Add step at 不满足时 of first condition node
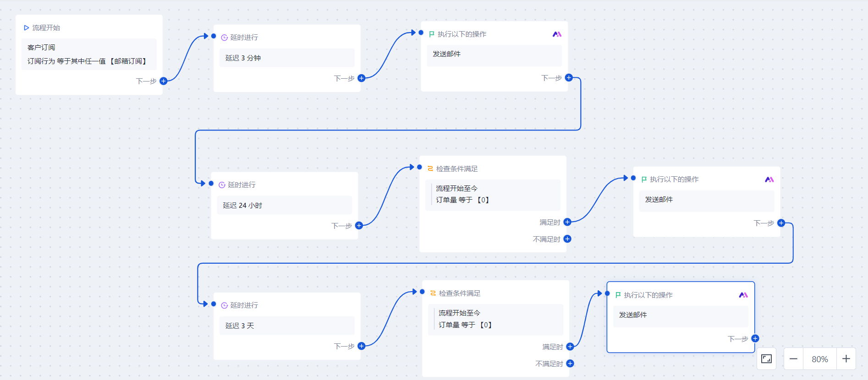 pyautogui.click(x=567, y=239)
